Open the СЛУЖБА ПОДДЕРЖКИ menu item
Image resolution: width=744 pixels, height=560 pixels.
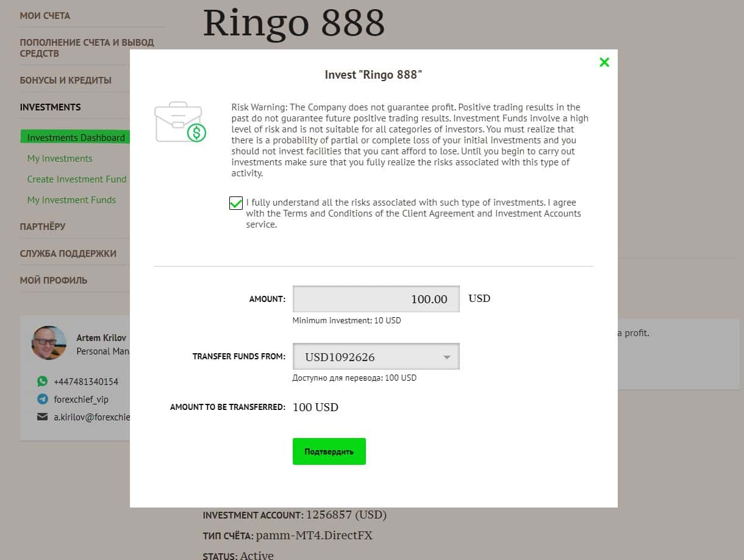coord(68,254)
